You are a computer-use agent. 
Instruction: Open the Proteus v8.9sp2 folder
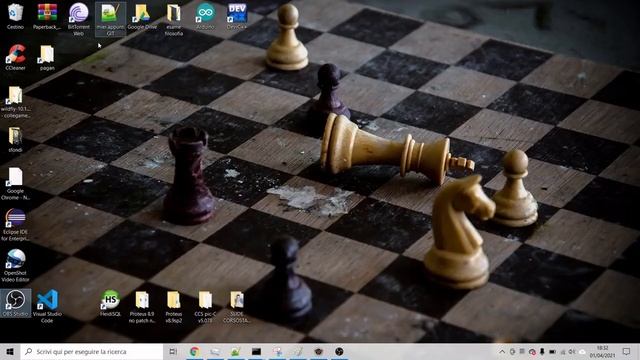click(x=173, y=306)
